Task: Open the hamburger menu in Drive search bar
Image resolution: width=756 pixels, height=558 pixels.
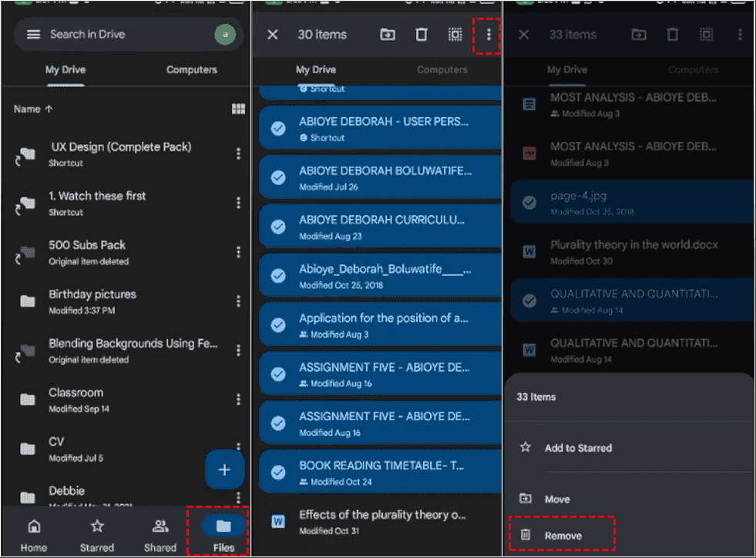Action: point(33,35)
